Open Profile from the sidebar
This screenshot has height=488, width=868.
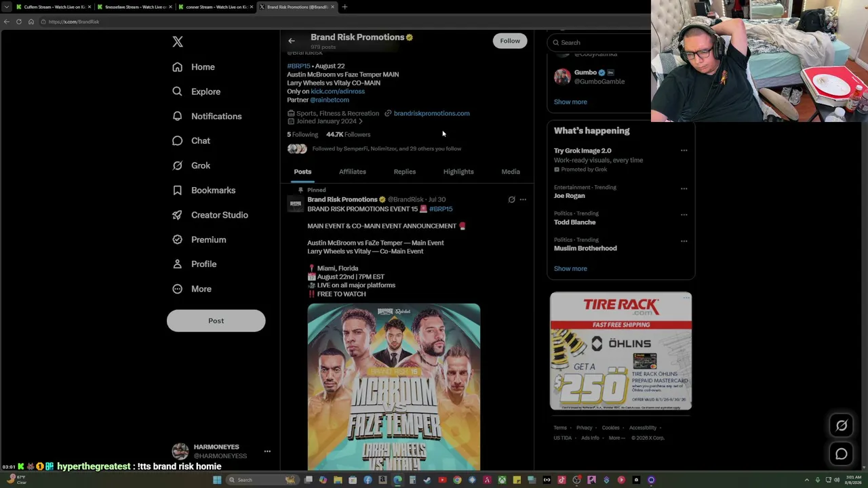tap(195, 264)
